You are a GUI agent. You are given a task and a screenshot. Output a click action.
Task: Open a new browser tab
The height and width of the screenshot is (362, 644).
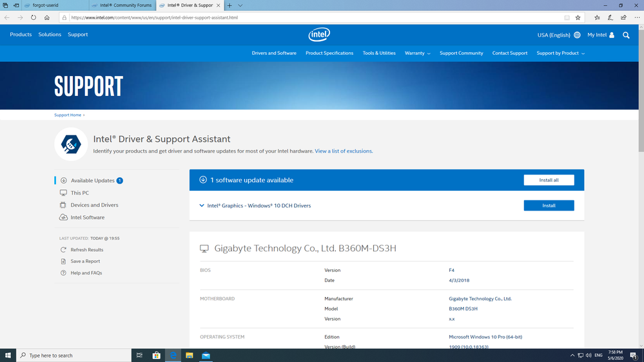pyautogui.click(x=229, y=5)
